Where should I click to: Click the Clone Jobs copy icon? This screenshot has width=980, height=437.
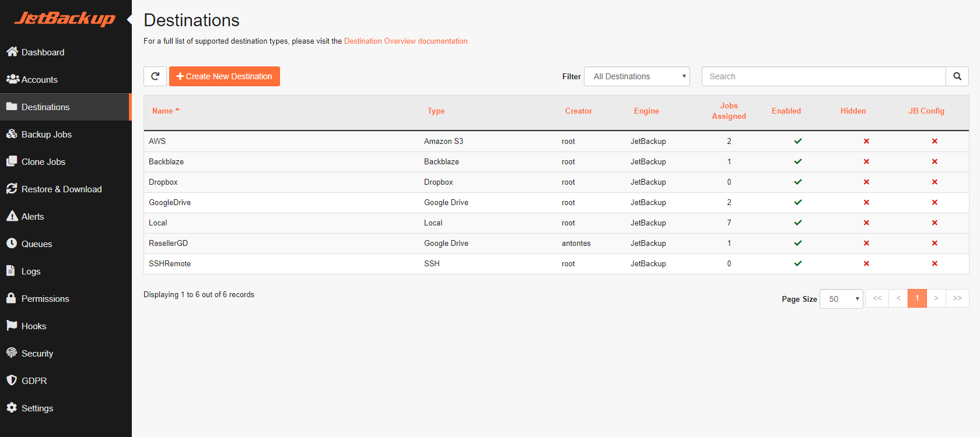(12, 161)
